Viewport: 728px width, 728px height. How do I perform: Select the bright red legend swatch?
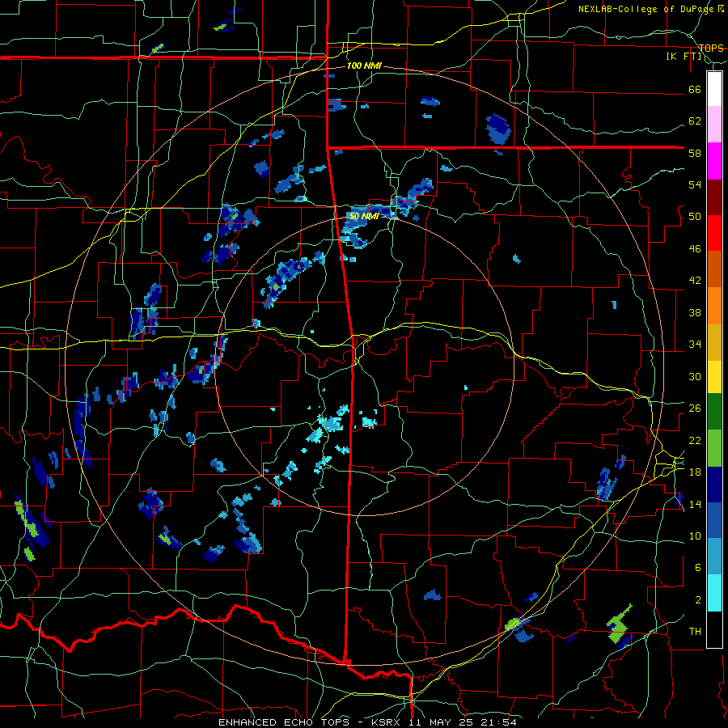pos(714,233)
